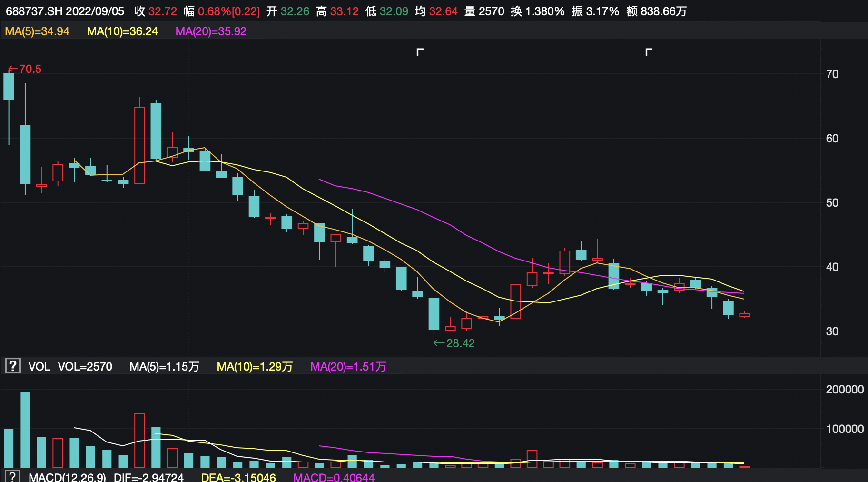Click the left corner marker above the chart
Image resolution: width=868 pixels, height=482 pixels.
pos(420,52)
